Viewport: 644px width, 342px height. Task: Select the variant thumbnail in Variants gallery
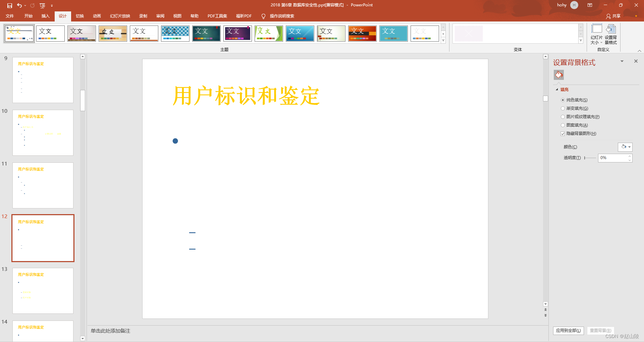pyautogui.click(x=469, y=34)
